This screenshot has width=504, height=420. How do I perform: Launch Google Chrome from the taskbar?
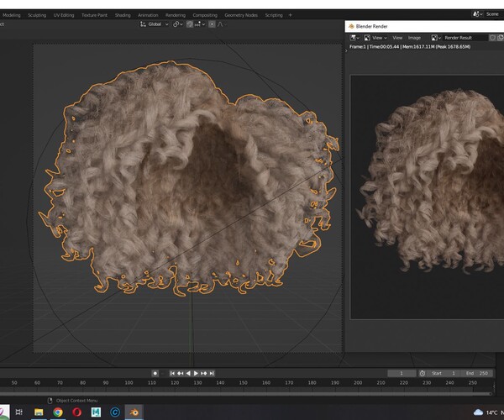point(58,412)
